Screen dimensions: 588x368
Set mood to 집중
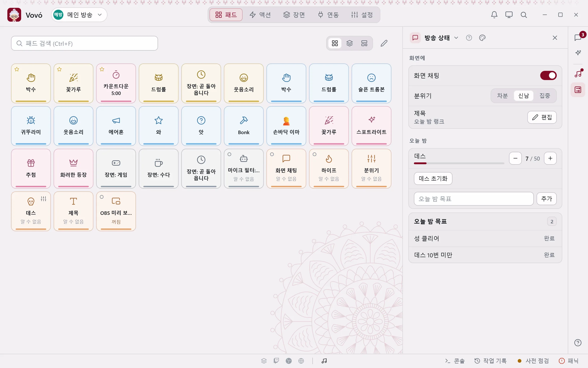[545, 96]
